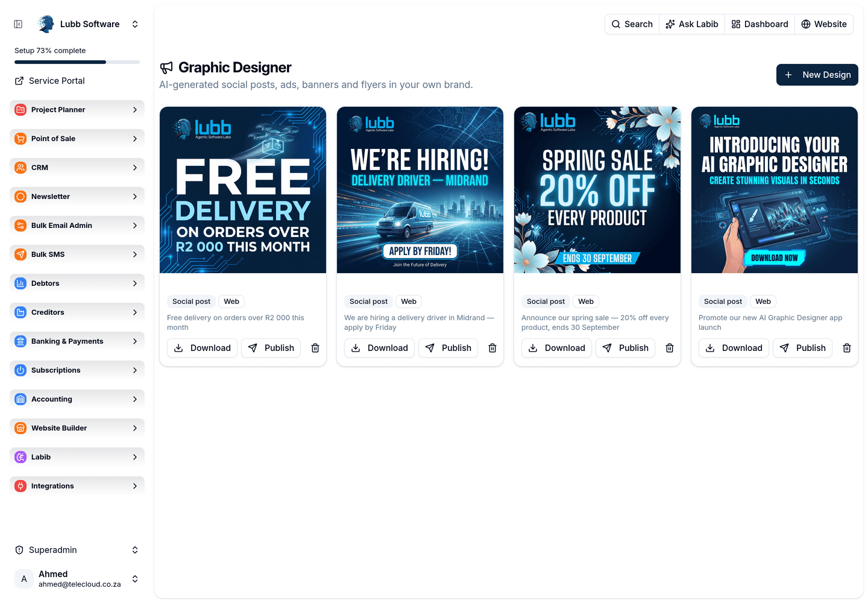Image resolution: width=868 pixels, height=603 pixels.
Task: Open the Introducing Your AI Graphic Designer thumbnail
Action: [775, 190]
